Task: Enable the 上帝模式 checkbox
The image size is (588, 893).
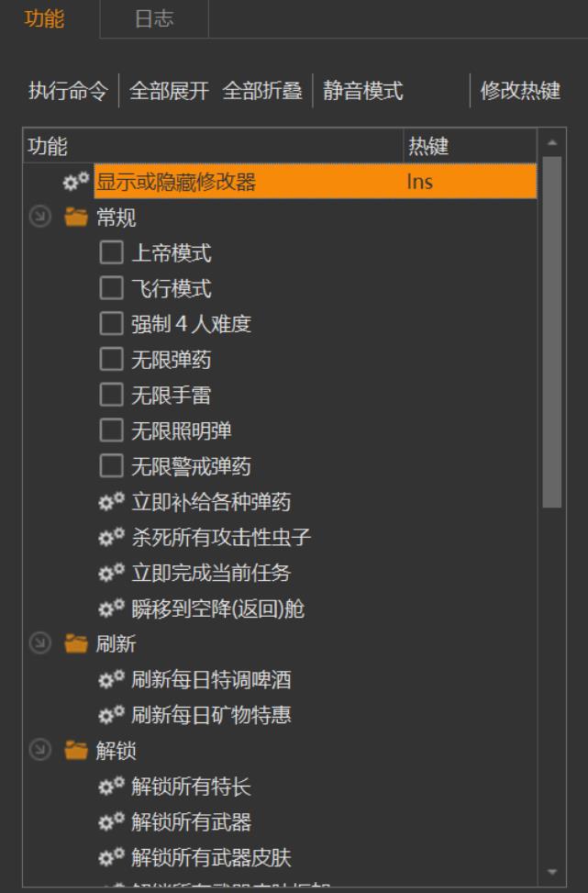Action: click(111, 253)
